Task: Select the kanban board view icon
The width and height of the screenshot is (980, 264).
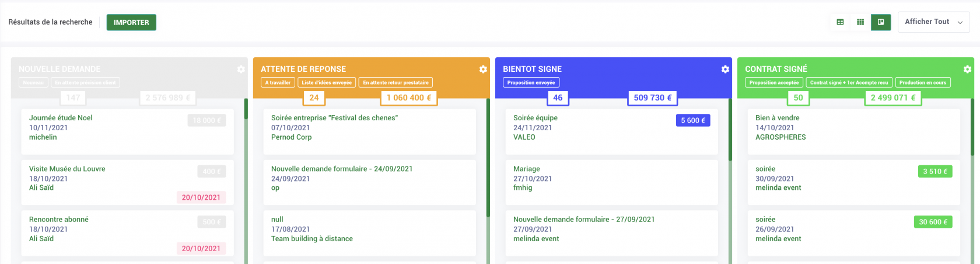Action: click(x=881, y=22)
